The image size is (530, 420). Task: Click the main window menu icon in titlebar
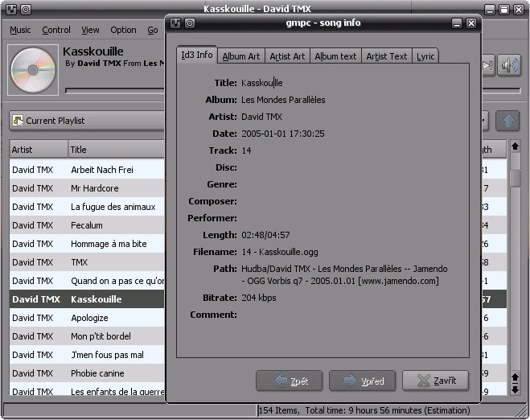coord(11,9)
